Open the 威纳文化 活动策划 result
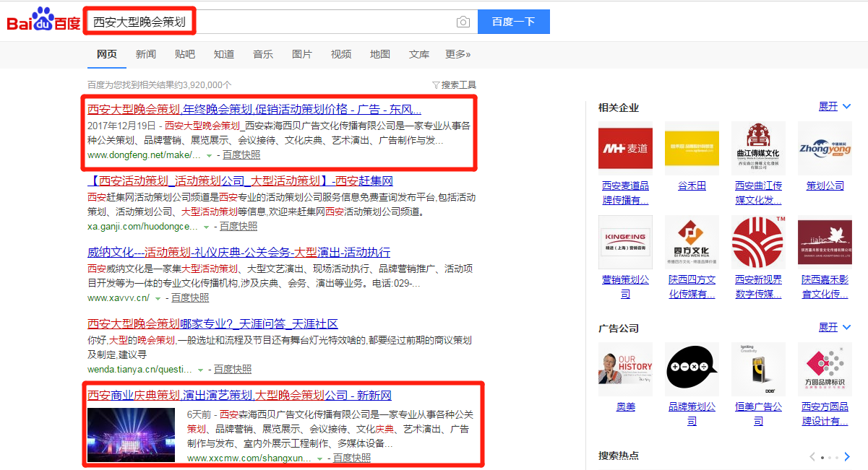The image size is (868, 470). 239,252
